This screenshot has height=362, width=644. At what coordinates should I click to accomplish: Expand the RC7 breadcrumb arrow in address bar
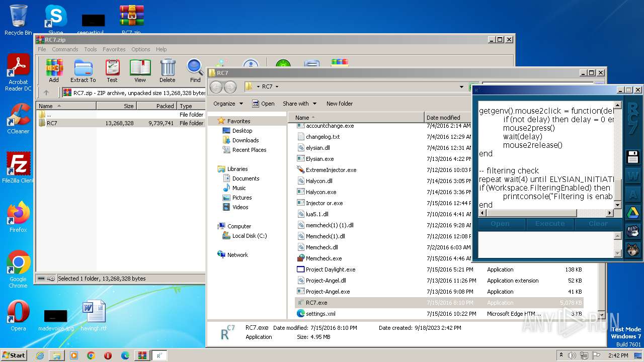pos(277,86)
